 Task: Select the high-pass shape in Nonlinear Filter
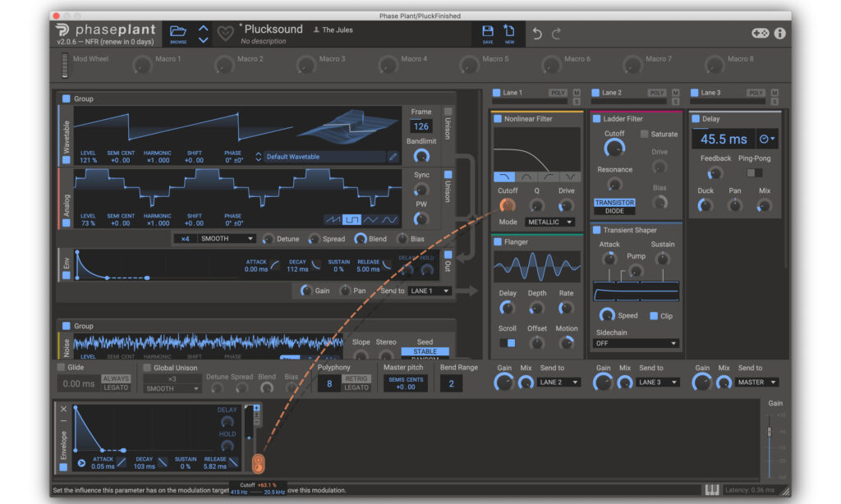click(x=548, y=177)
